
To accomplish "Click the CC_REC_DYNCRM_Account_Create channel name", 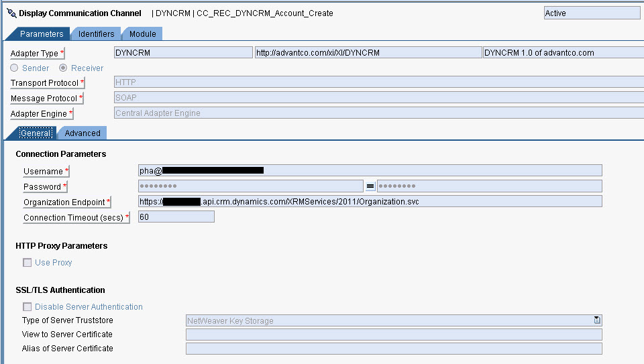I will (x=265, y=13).
